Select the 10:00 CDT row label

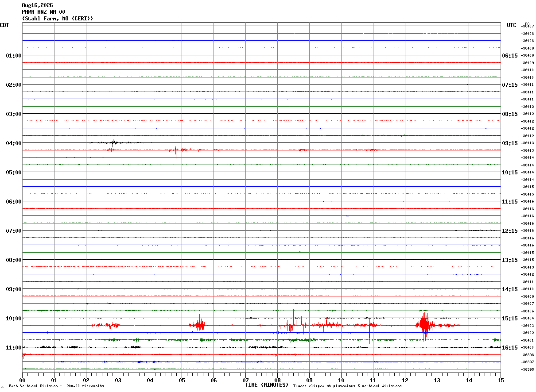[14, 319]
